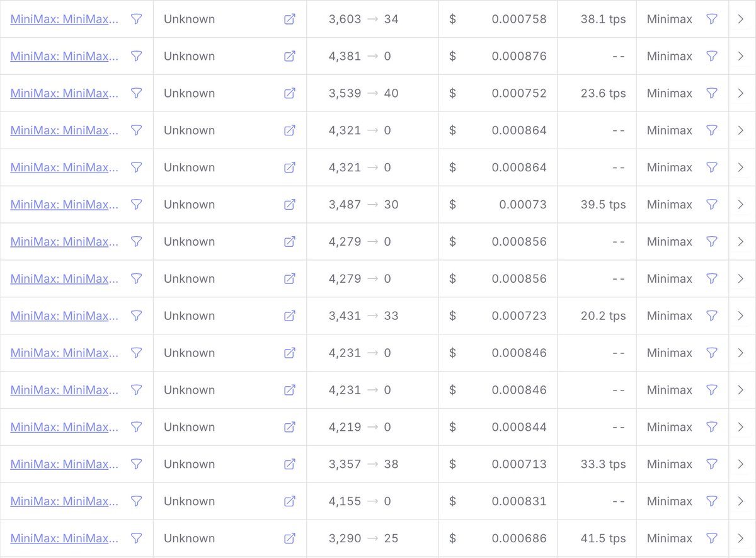
Task: Expand details chevron for the $0.000844 row
Action: [x=741, y=427]
